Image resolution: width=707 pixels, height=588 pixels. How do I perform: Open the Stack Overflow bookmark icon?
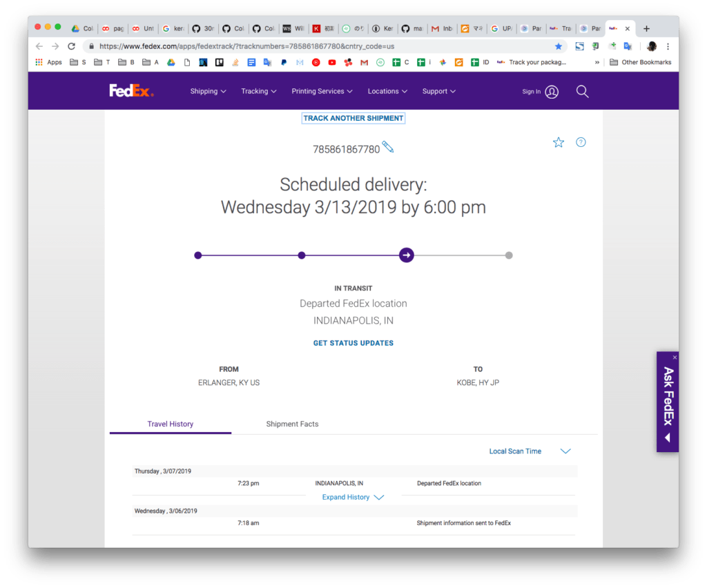point(235,62)
